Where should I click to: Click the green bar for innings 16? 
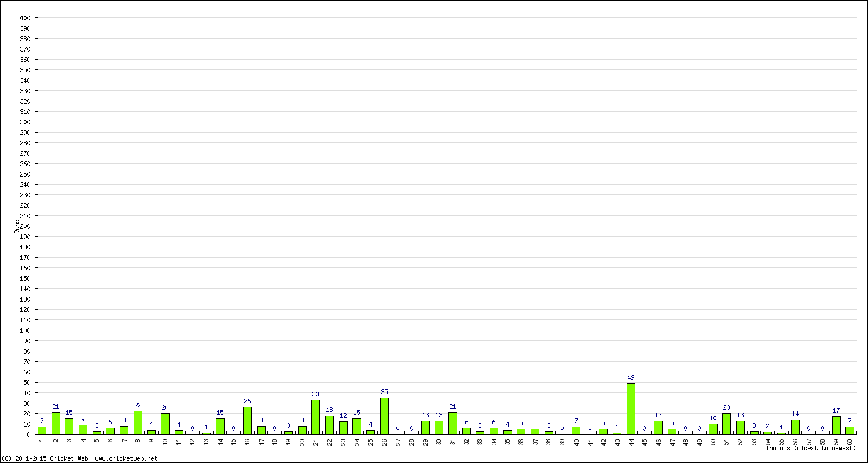(247, 421)
